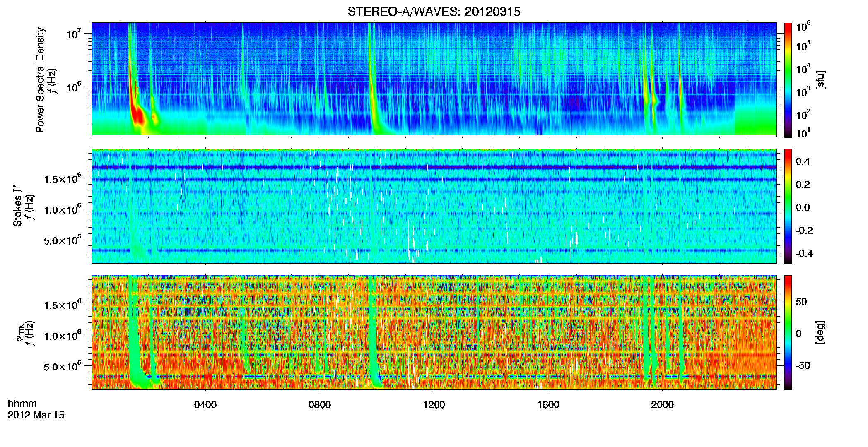Select the 0800 time label

(320, 404)
